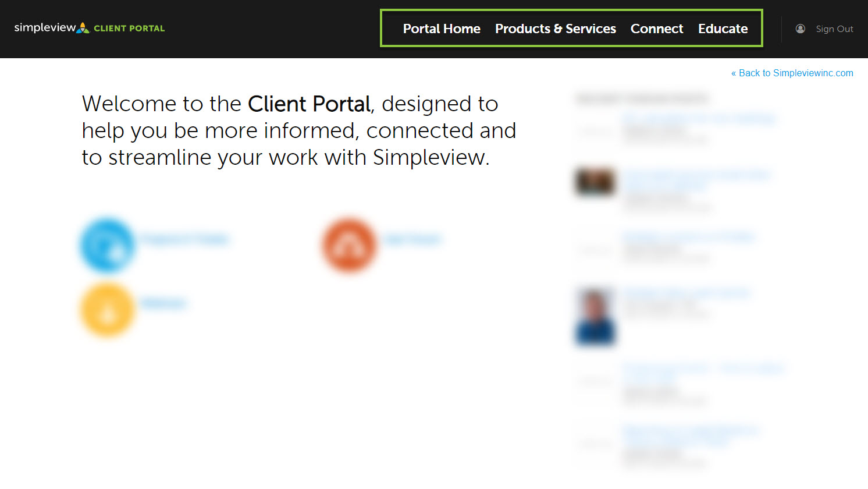
Task: Open the Products & Services menu
Action: 556,29
